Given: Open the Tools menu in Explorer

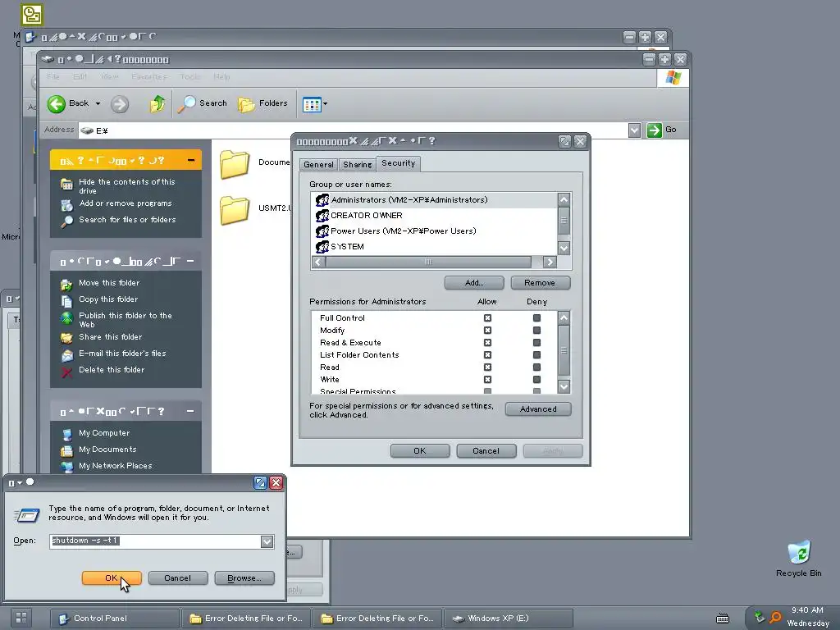Looking at the screenshot, I should click(x=189, y=76).
